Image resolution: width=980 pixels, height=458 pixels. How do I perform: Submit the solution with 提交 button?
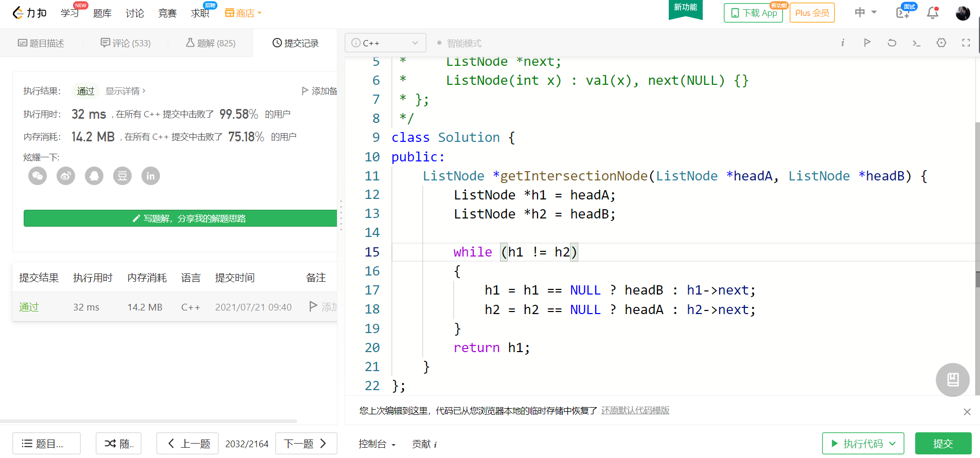943,443
